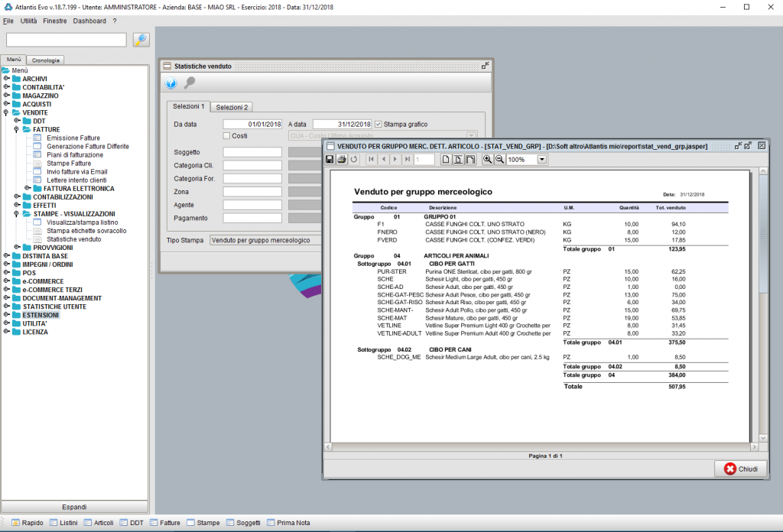Click the actual size page icon
The image size is (783, 532).
click(x=446, y=160)
